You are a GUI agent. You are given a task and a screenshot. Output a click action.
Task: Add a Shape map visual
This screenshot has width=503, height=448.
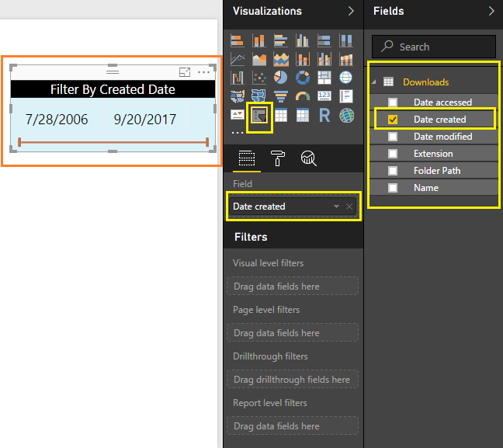(x=259, y=96)
